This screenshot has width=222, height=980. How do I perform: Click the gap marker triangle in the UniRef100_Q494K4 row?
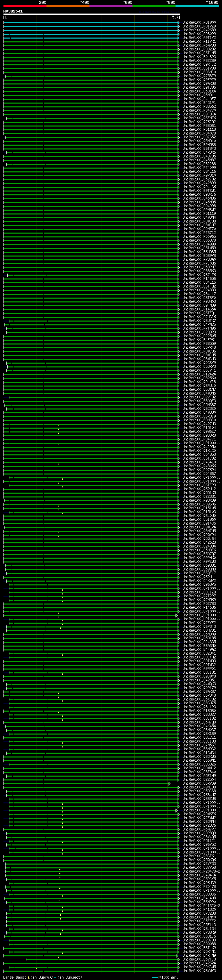[60, 877]
